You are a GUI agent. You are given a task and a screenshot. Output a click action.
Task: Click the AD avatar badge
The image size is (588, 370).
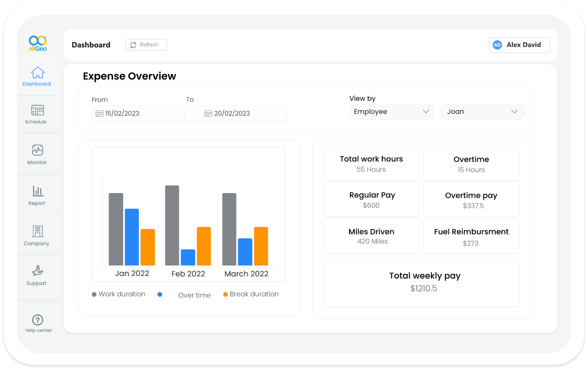pyautogui.click(x=497, y=45)
